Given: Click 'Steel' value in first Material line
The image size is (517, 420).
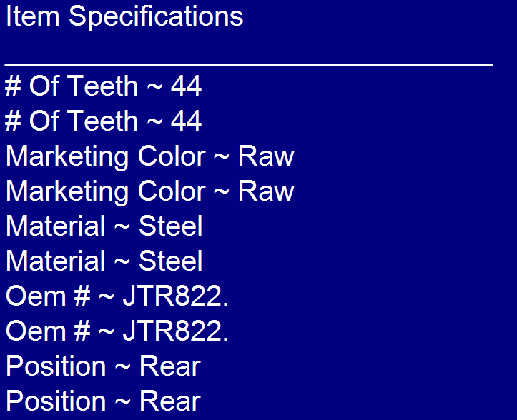Looking at the screenshot, I should [x=170, y=226].
